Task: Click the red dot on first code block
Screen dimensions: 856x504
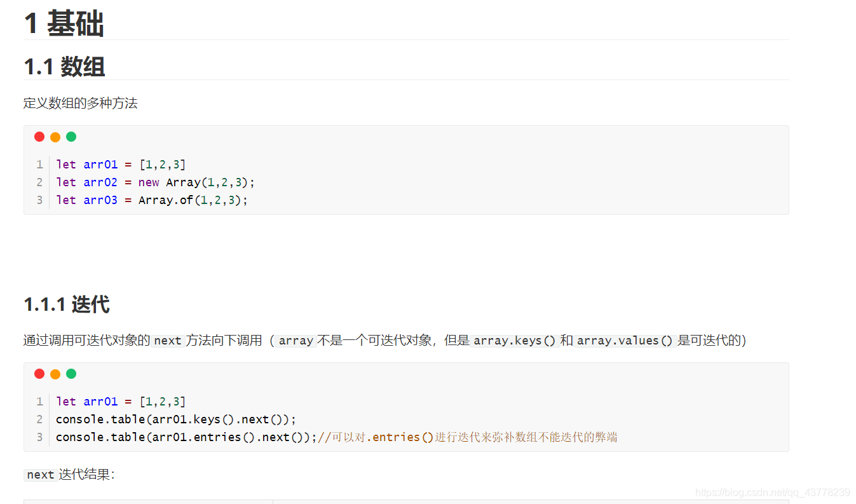Action: pyautogui.click(x=39, y=137)
